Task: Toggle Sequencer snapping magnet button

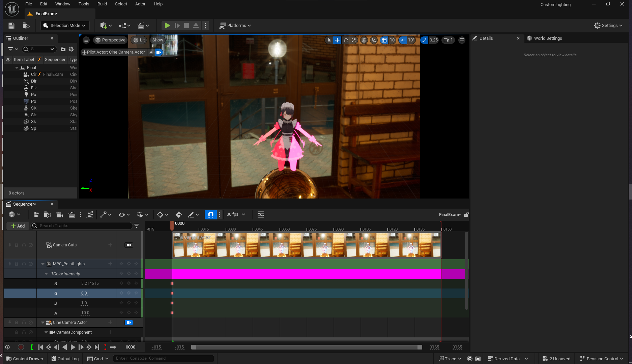Action: click(x=210, y=215)
